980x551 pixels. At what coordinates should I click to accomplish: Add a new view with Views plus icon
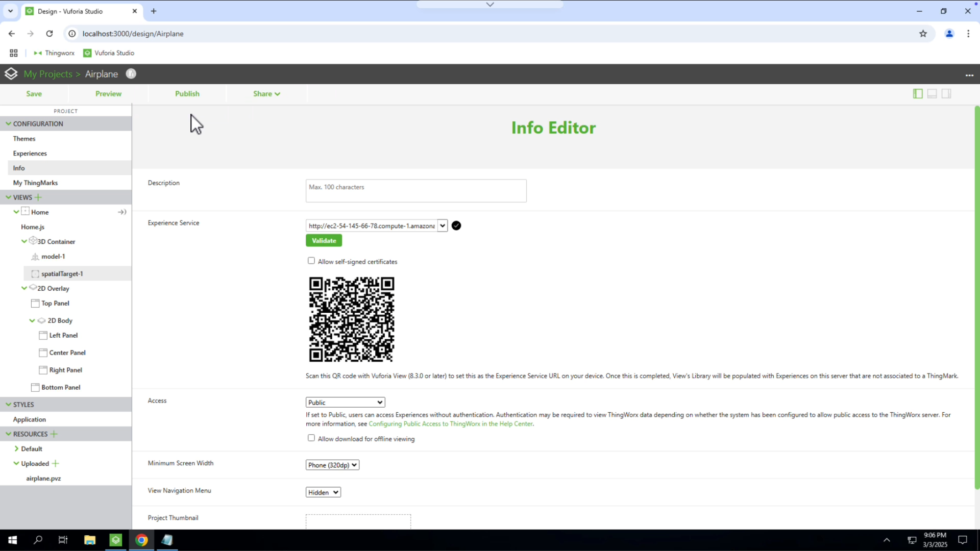coord(38,197)
